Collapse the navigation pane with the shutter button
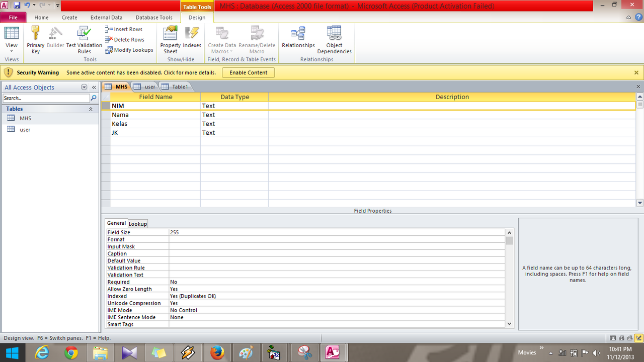The width and height of the screenshot is (644, 362). coord(94,87)
